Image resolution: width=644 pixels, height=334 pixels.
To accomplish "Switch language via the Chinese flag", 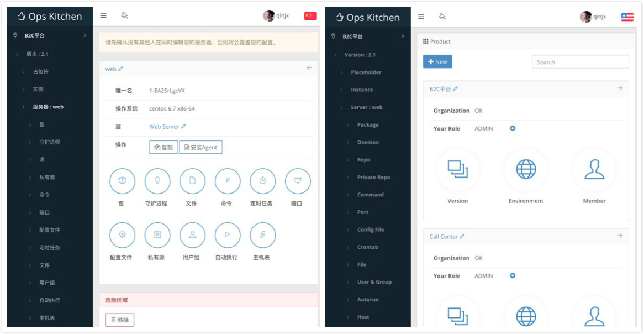I will pyautogui.click(x=310, y=16).
